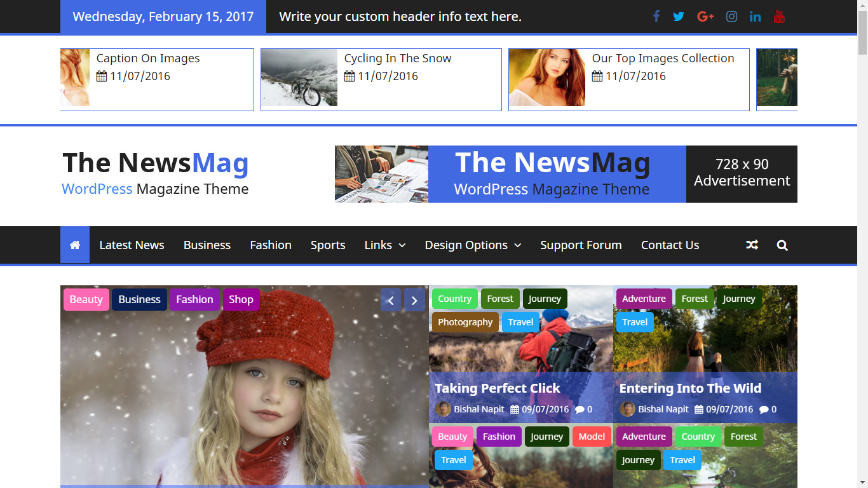868x488 pixels.
Task: Open the Entering Into The Wild article
Action: pyautogui.click(x=690, y=388)
